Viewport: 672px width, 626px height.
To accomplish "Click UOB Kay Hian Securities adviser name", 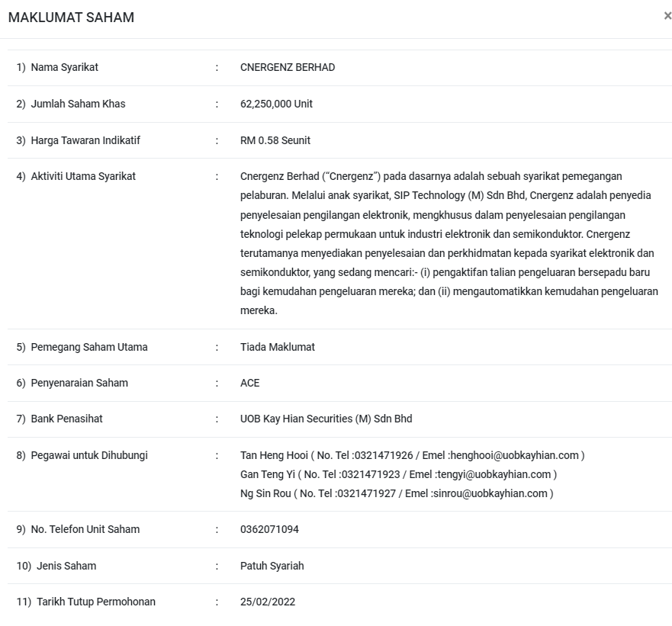I will pyautogui.click(x=326, y=419).
